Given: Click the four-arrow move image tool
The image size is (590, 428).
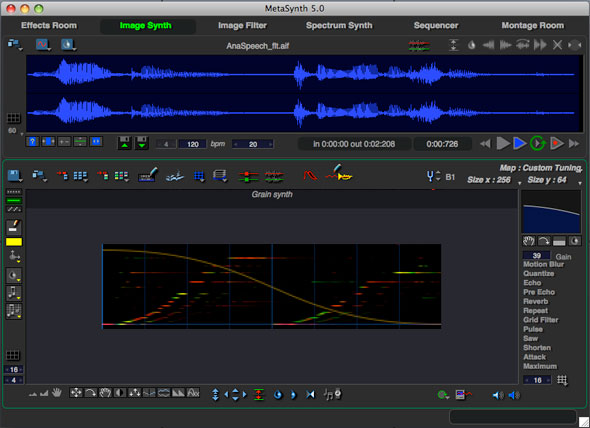Looking at the screenshot, I should tap(76, 393).
